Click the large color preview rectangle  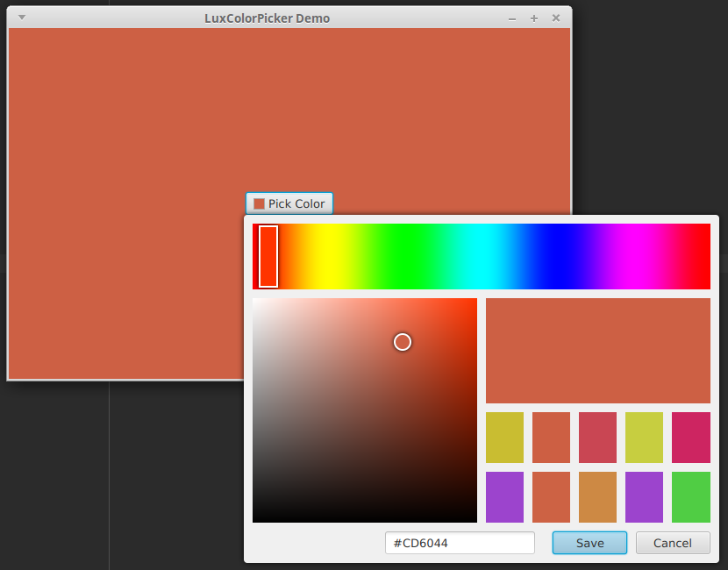pyautogui.click(x=597, y=350)
